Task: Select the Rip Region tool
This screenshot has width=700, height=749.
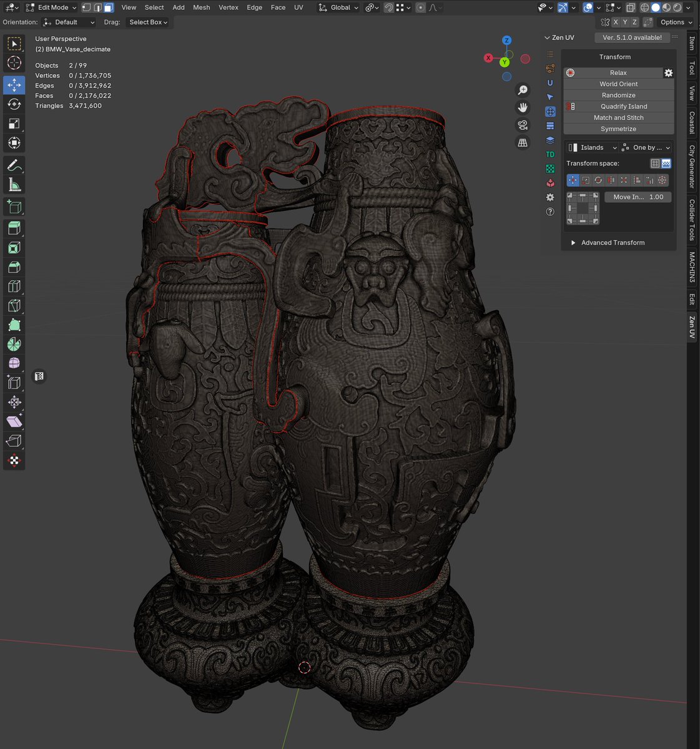Action: point(14,441)
